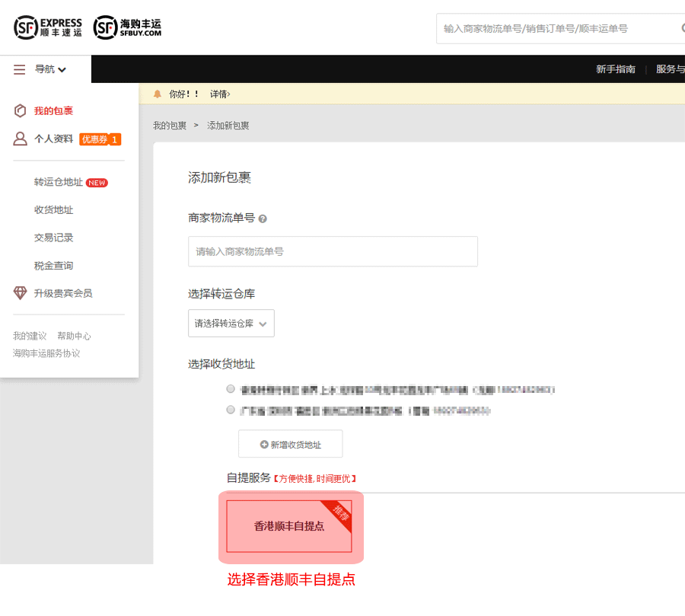Open 交易记录 in the sidebar
The width and height of the screenshot is (685, 616).
click(x=53, y=238)
